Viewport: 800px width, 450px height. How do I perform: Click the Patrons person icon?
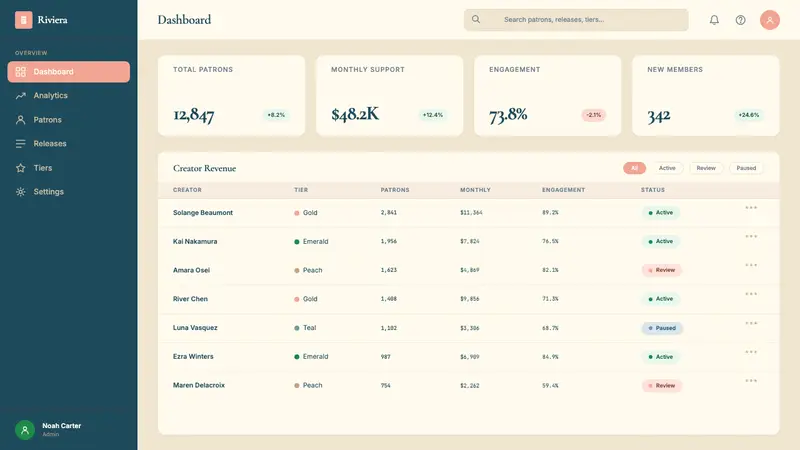tap(20, 120)
